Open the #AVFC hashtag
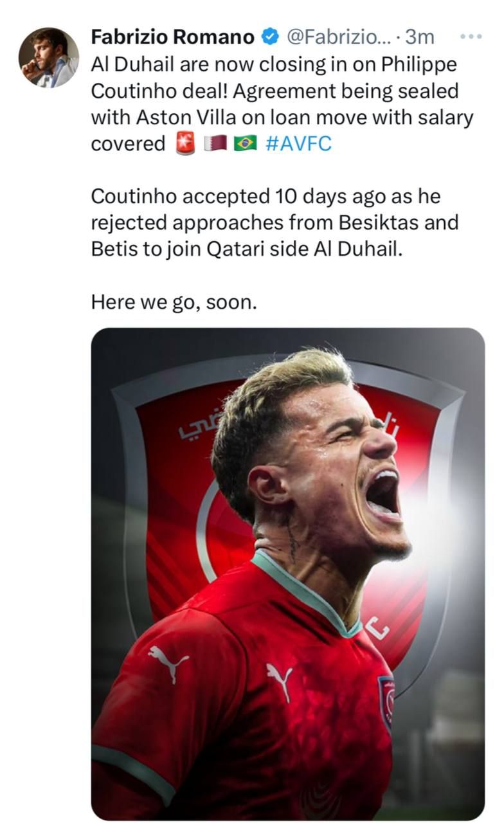This screenshot has width=504, height=823. 298,143
